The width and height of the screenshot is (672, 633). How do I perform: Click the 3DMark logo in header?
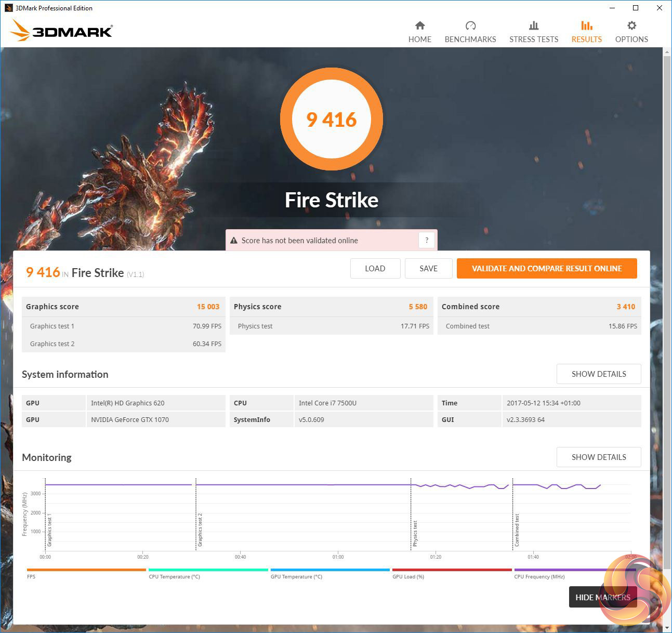pyautogui.click(x=61, y=31)
